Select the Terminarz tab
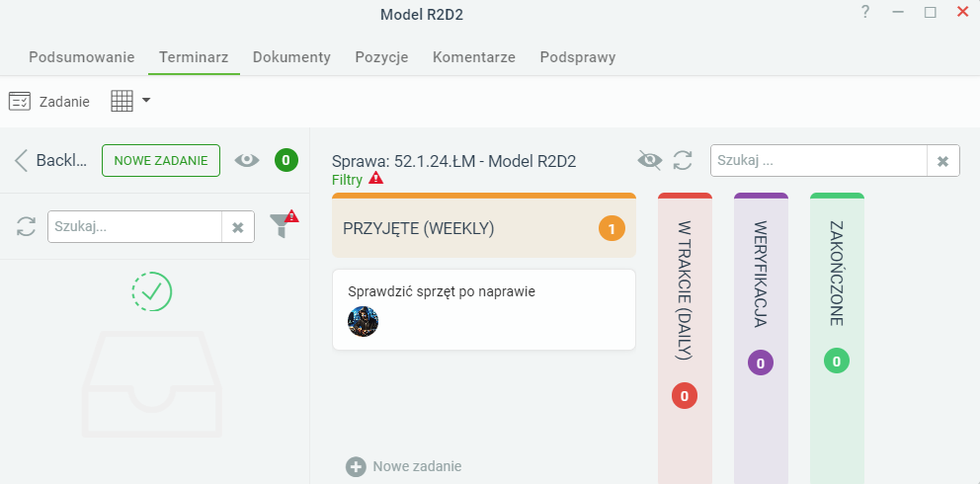This screenshot has width=980, height=484. pyautogui.click(x=194, y=57)
